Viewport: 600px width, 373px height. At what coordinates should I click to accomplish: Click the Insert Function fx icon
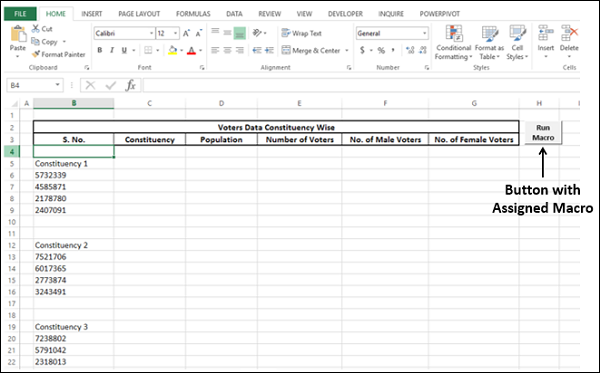click(x=130, y=85)
